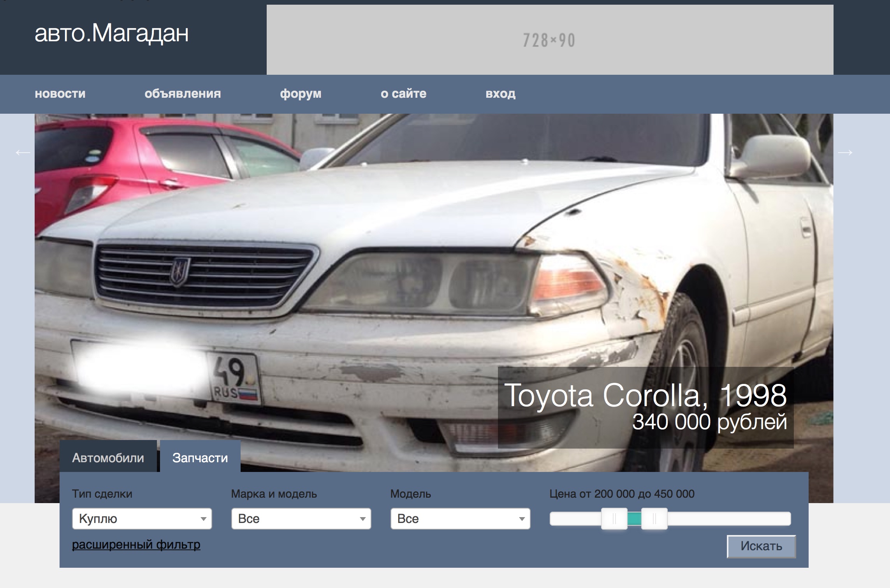Click the вход login link
This screenshot has height=588, width=890.
click(x=500, y=94)
